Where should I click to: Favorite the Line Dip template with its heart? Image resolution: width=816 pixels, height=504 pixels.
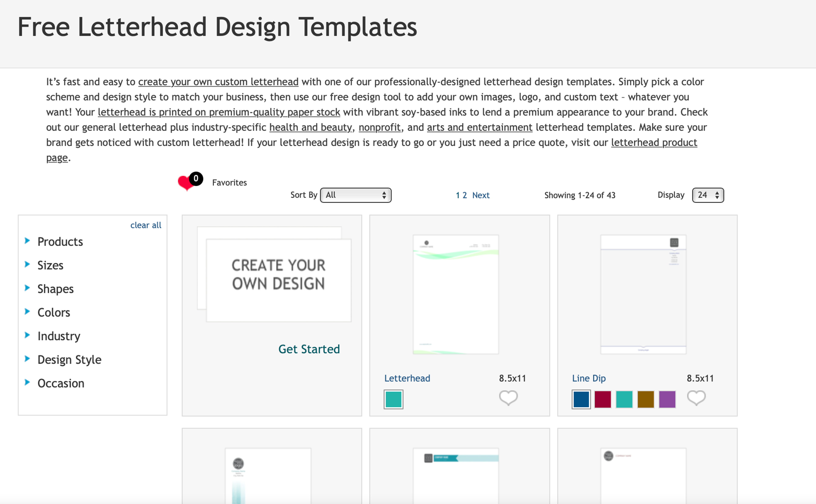tap(696, 398)
